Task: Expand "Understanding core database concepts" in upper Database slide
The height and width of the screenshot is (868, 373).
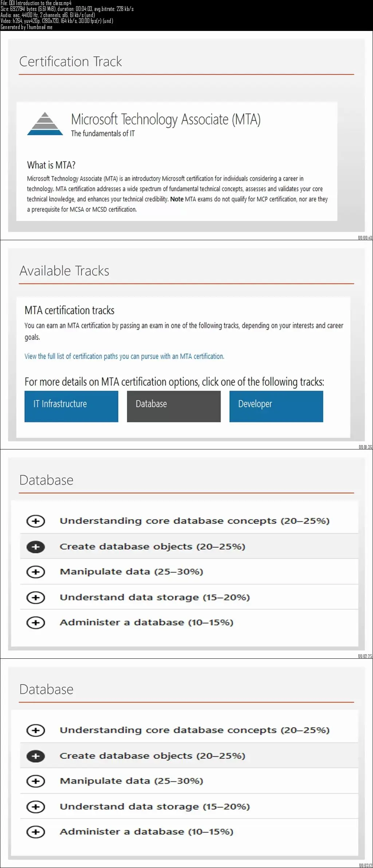Action: pyautogui.click(x=36, y=521)
